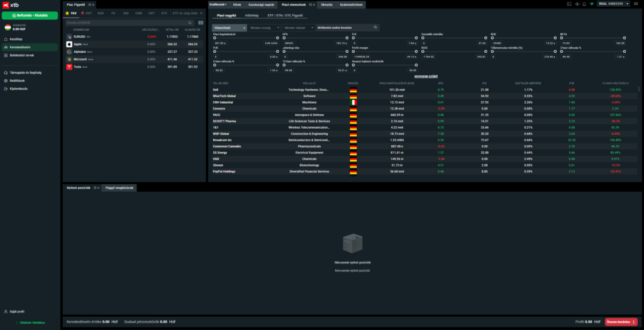The width and height of the screenshot is (644, 330).
Task: Select the IND market tab
Action: coord(126,13)
